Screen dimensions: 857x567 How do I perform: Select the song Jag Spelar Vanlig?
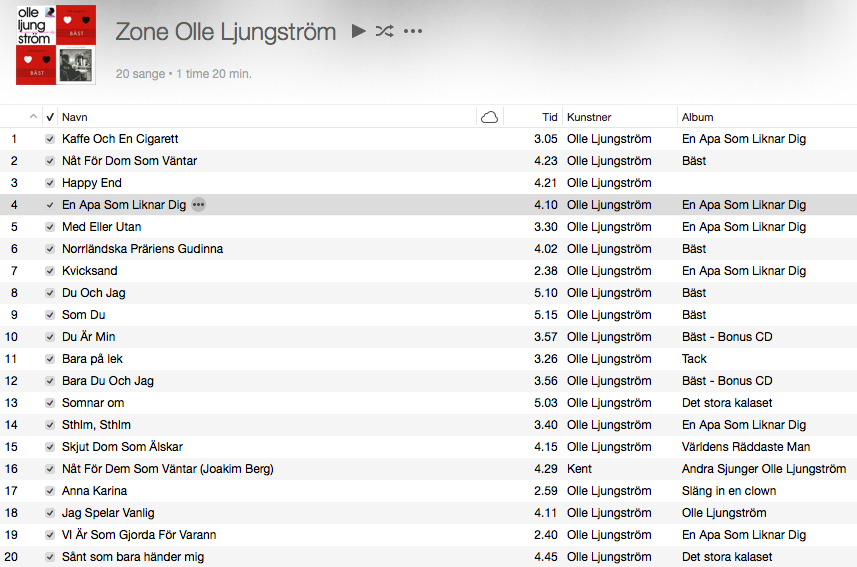[108, 513]
